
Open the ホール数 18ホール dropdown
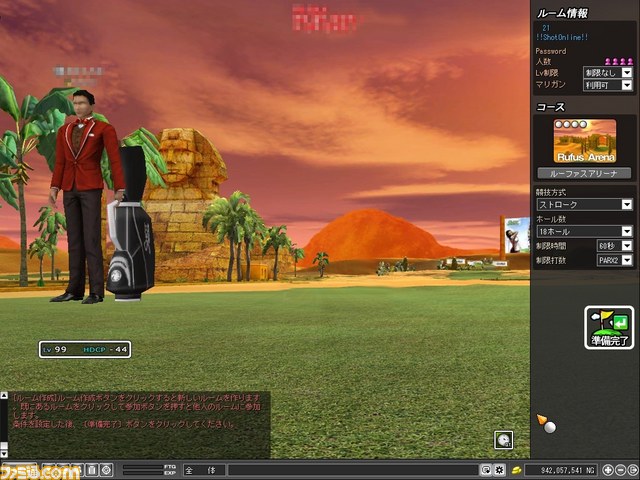tap(584, 231)
